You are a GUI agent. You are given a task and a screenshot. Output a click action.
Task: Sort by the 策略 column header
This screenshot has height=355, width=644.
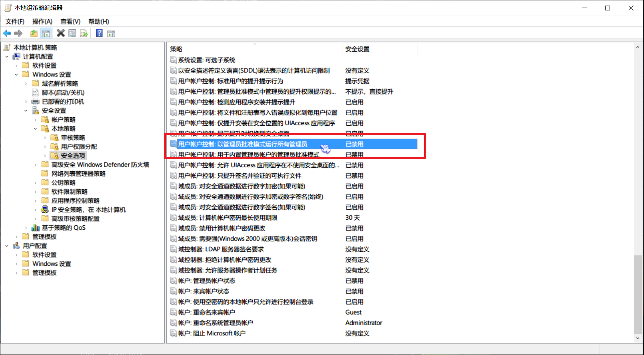click(255, 49)
